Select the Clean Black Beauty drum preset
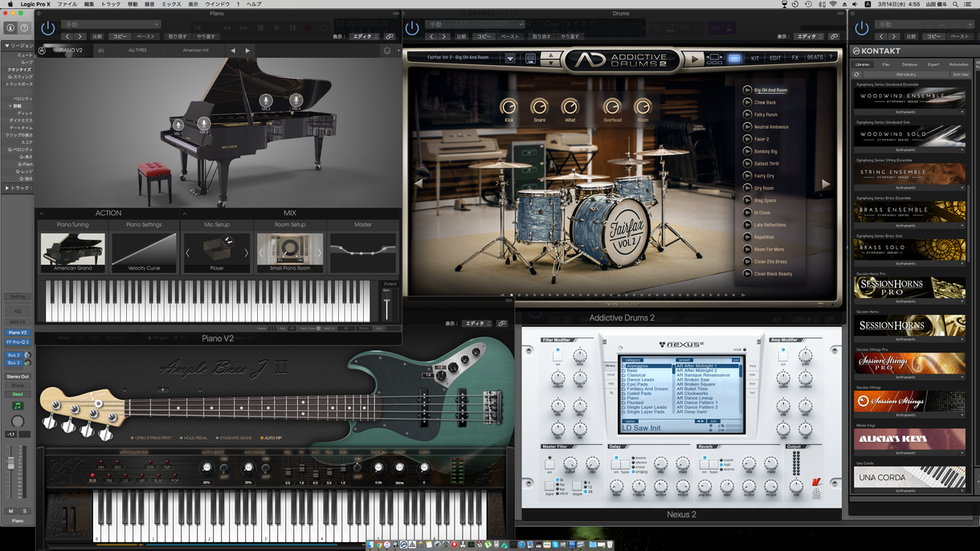 [x=773, y=274]
